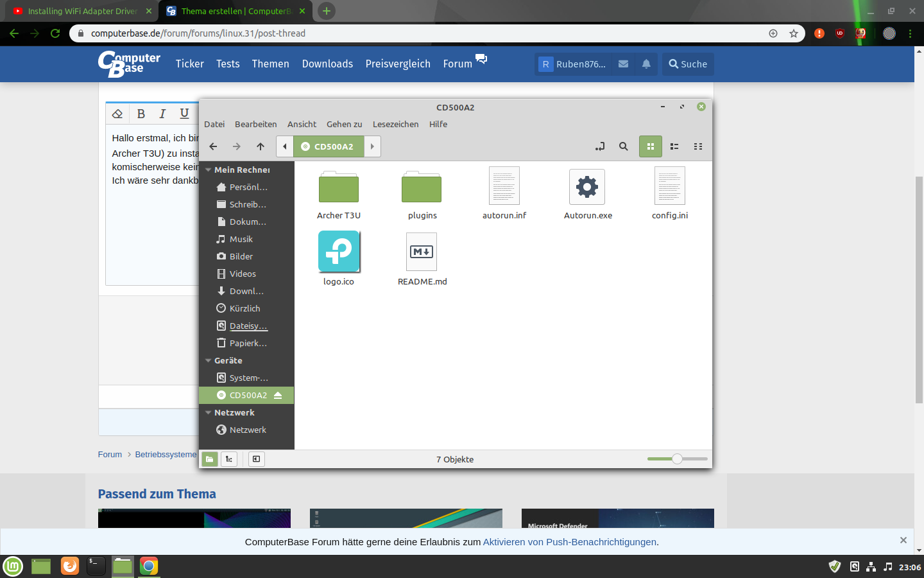The image size is (924, 578).
Task: Toggle italic in forum editor
Action: coord(162,114)
